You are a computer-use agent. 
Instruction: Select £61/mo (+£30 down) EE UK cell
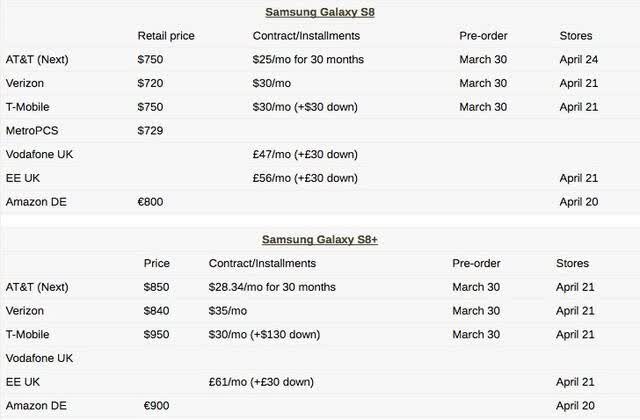pos(261,382)
